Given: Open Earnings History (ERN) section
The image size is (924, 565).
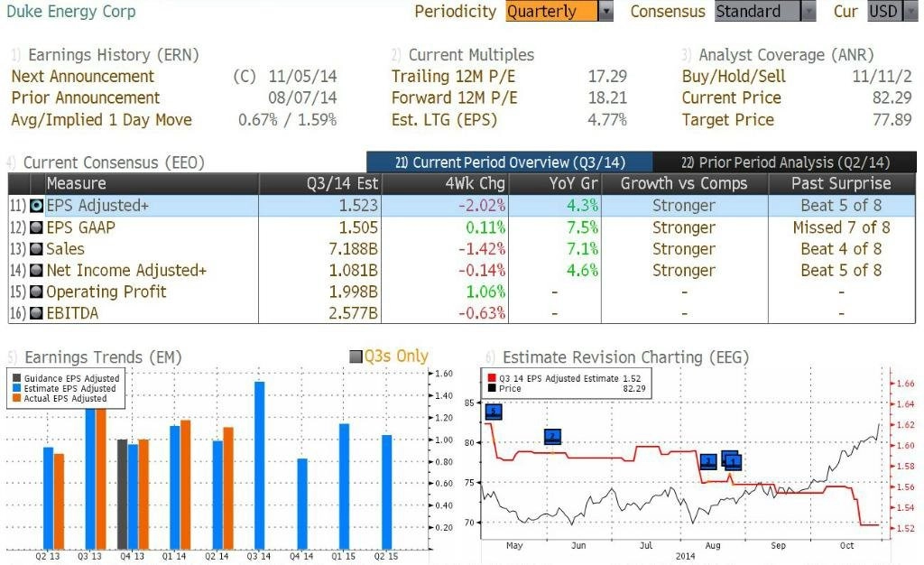Looking at the screenshot, I should pos(113,55).
